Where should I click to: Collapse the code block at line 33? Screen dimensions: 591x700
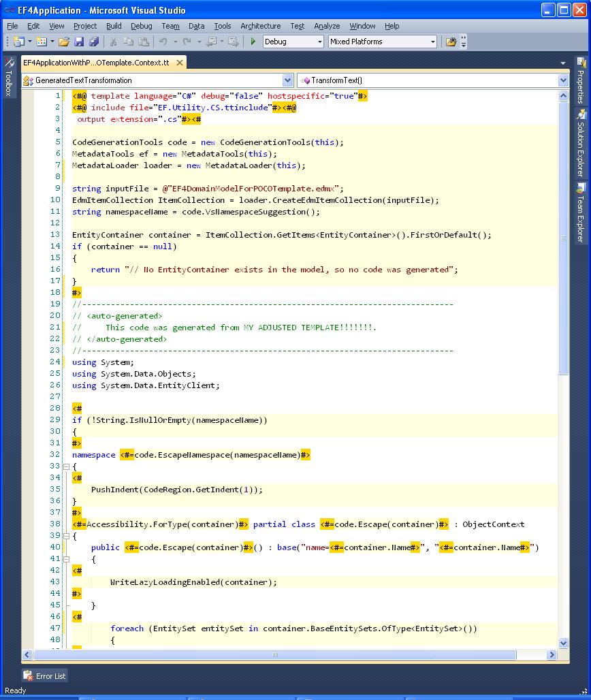pyautogui.click(x=67, y=466)
